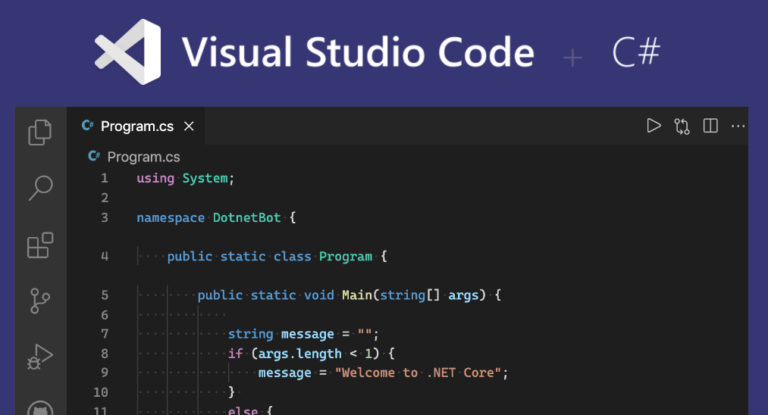Click the 'string message' declaration
The image size is (768, 415).
click(x=281, y=334)
